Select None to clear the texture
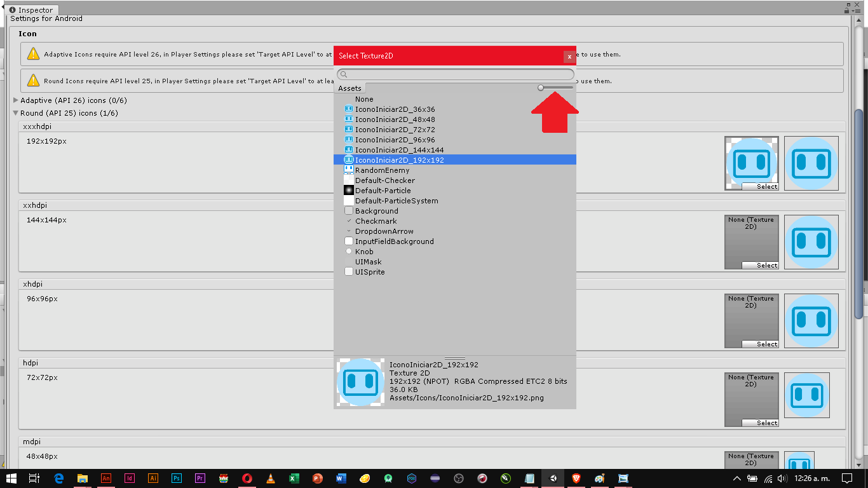This screenshot has height=488, width=868. coord(364,98)
